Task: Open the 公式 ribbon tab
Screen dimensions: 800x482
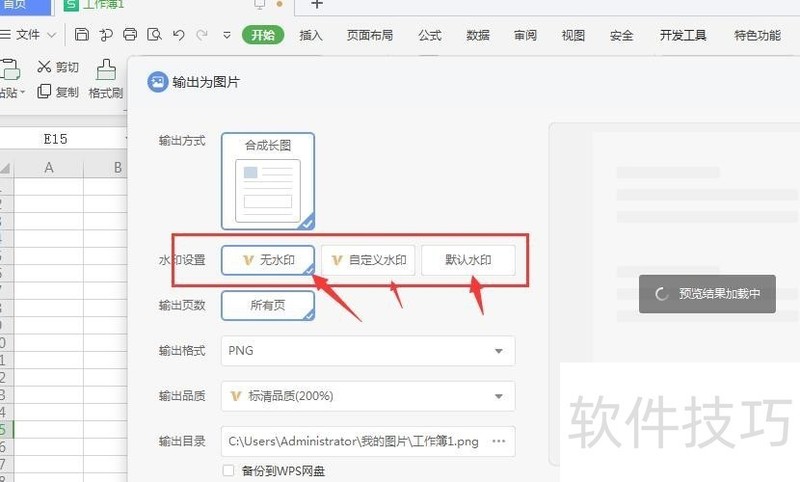Action: point(430,35)
